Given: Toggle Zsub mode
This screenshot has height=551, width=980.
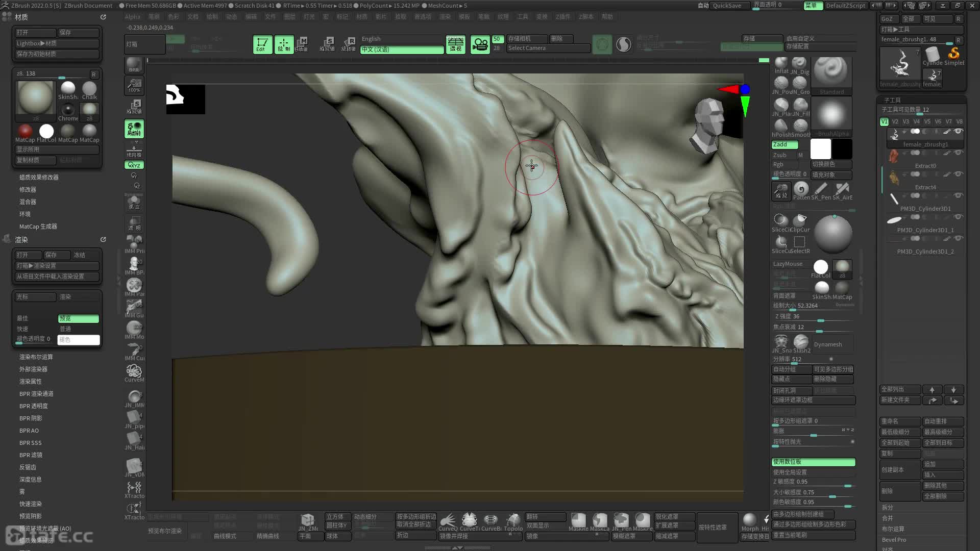Looking at the screenshot, I should pos(783,155).
